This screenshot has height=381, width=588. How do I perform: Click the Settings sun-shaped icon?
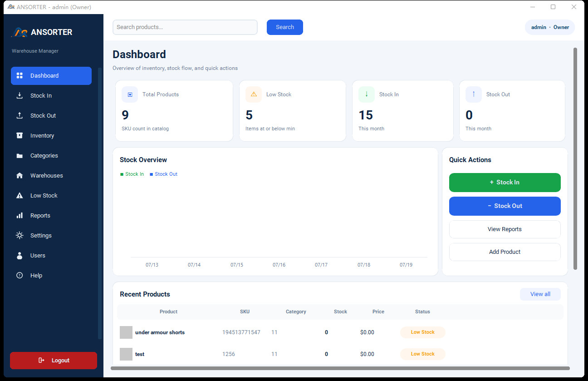coord(20,235)
